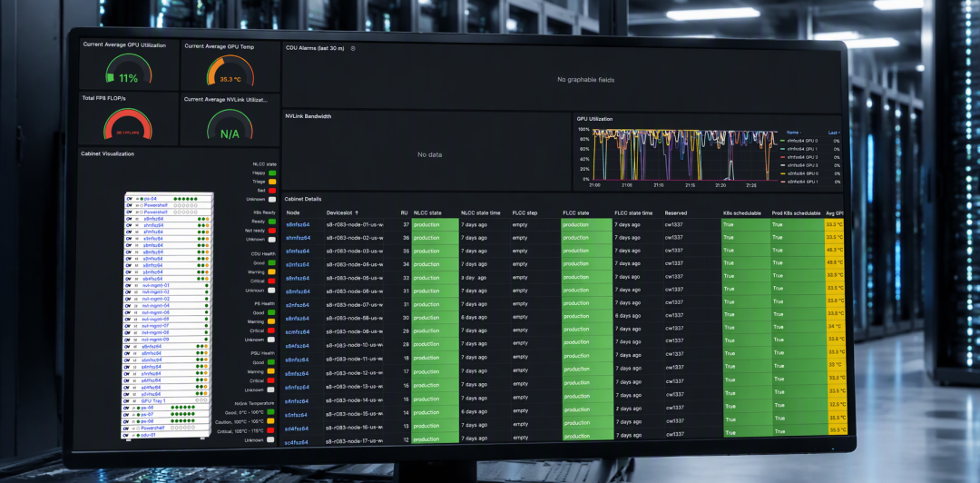
Task: Open the NVLink Bandwidth panel title menu
Action: pos(309,115)
